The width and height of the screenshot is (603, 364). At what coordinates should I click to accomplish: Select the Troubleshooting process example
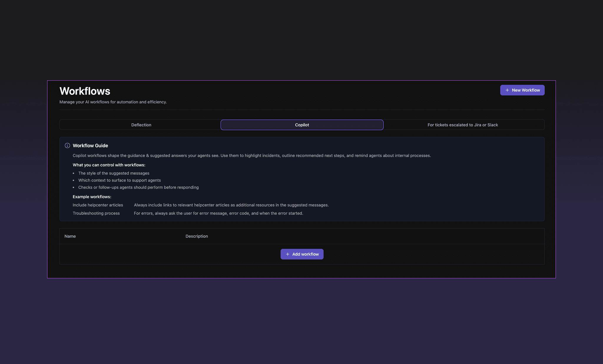pos(96,213)
